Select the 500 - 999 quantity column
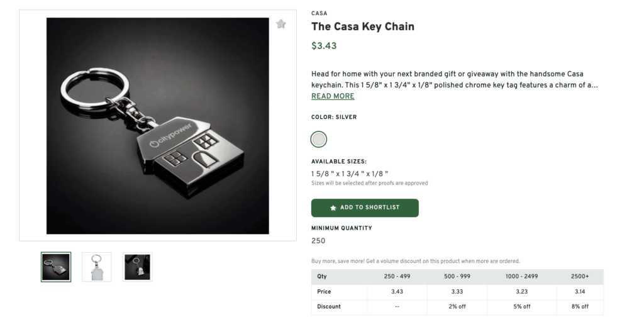The height and width of the screenshot is (322, 644). [x=457, y=277]
